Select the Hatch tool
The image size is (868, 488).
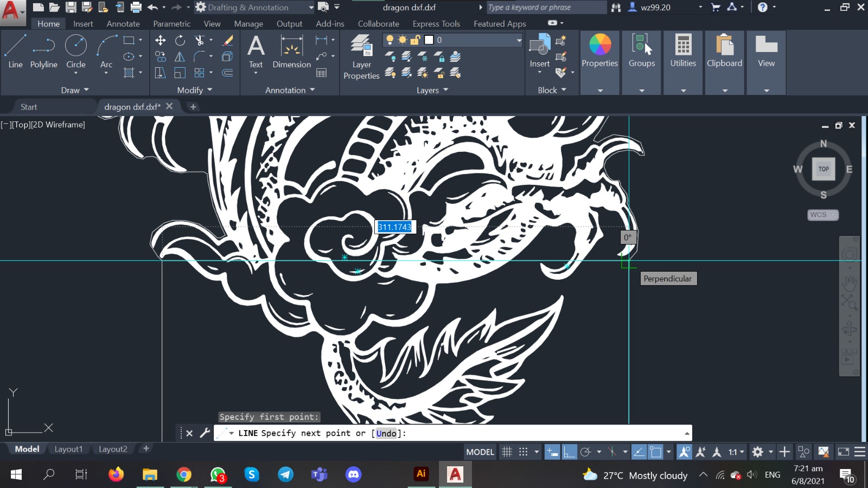(129, 73)
